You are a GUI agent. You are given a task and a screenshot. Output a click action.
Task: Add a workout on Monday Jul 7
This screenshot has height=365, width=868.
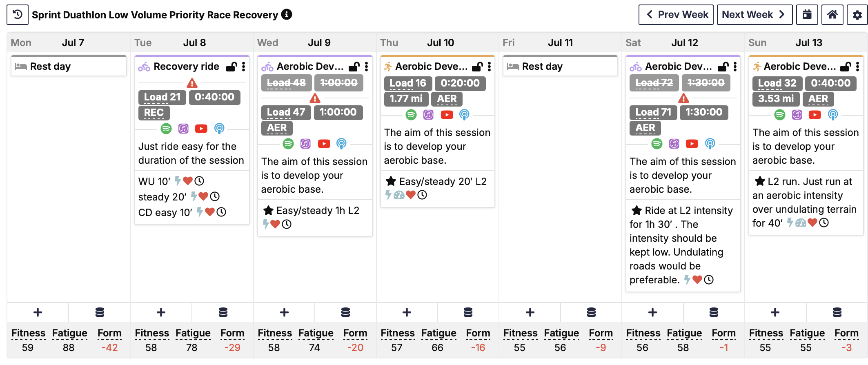38,313
